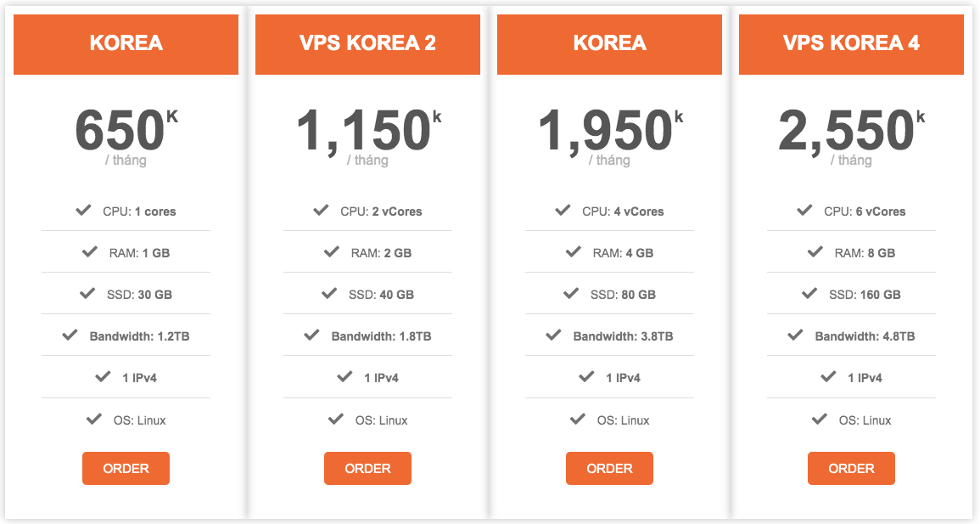Screen dimensions: 980x524
Task: Click the checkmark beside CPU: 1 cores
Action: click(83, 210)
